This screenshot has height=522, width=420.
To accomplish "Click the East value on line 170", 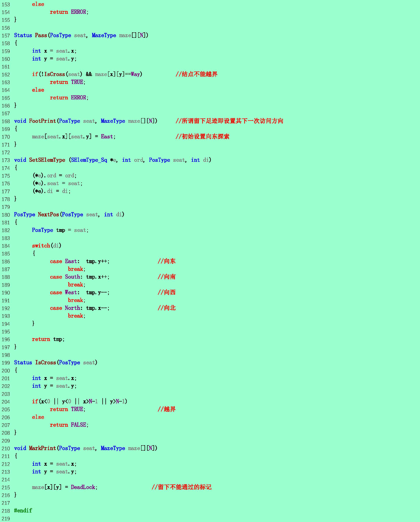I will (107, 137).
